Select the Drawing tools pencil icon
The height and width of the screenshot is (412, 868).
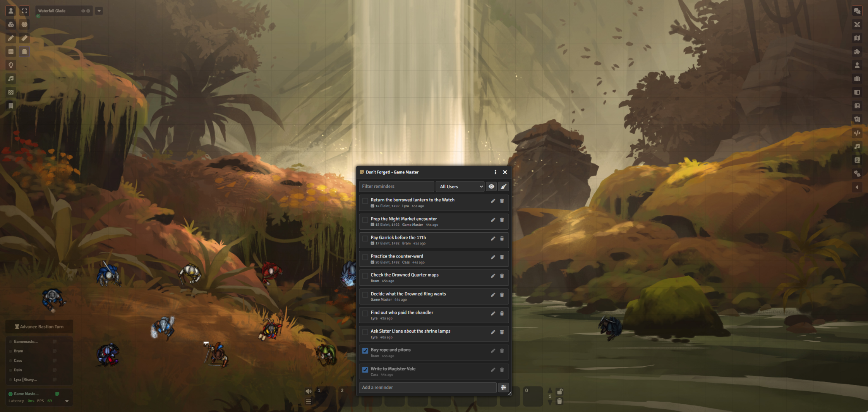(x=11, y=38)
